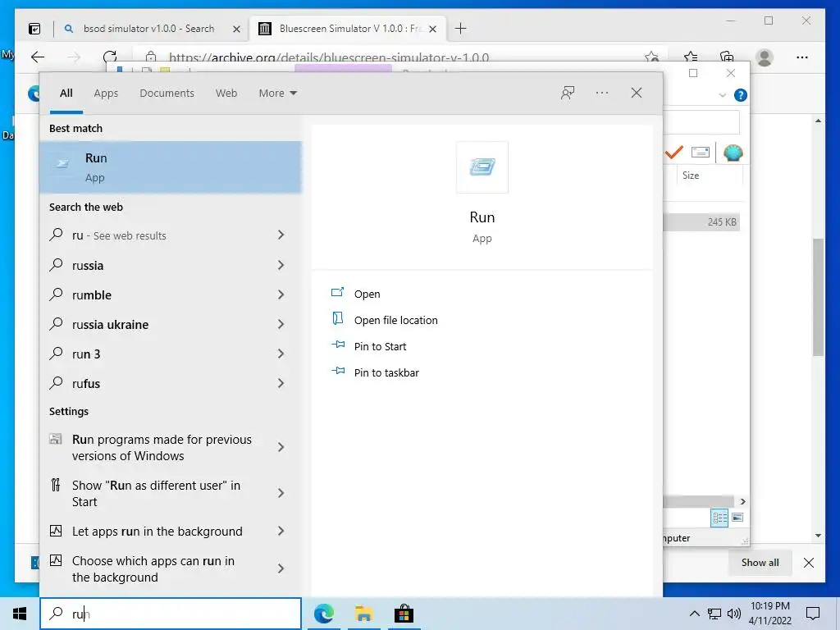Expand the 'rumble' suggestion arrow
Screen dimensions: 840x630
point(281,294)
